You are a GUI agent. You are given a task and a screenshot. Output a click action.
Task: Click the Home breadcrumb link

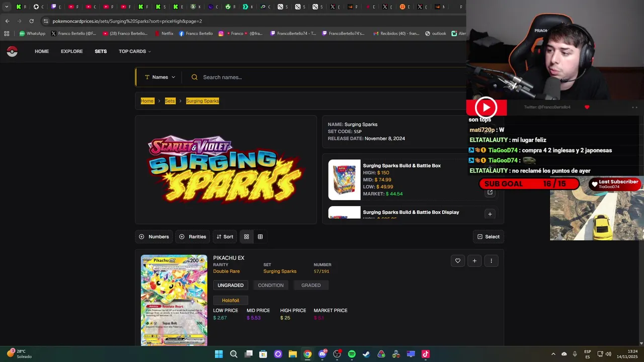pos(147,101)
